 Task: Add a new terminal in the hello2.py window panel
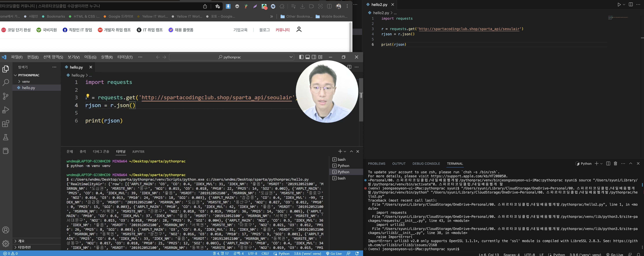click(x=597, y=164)
